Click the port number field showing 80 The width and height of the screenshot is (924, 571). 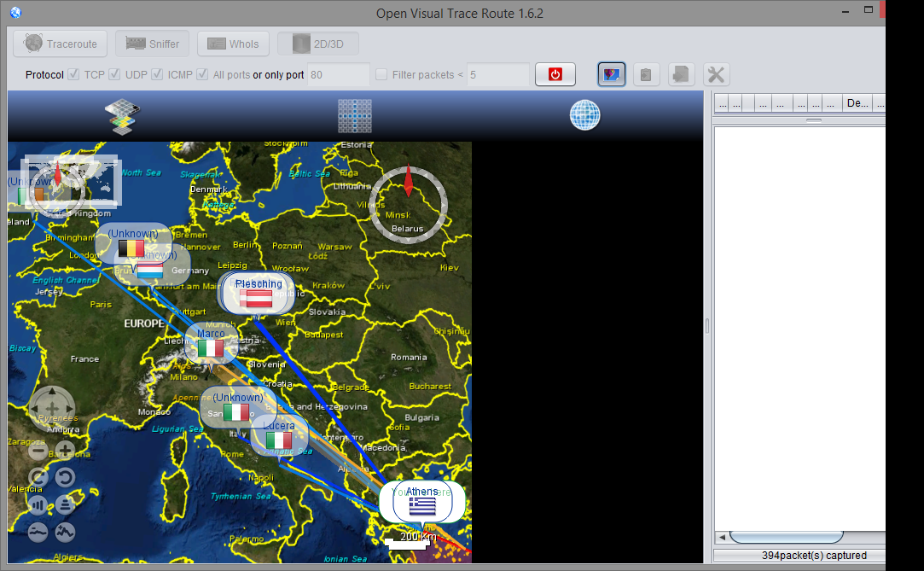pyautogui.click(x=338, y=75)
